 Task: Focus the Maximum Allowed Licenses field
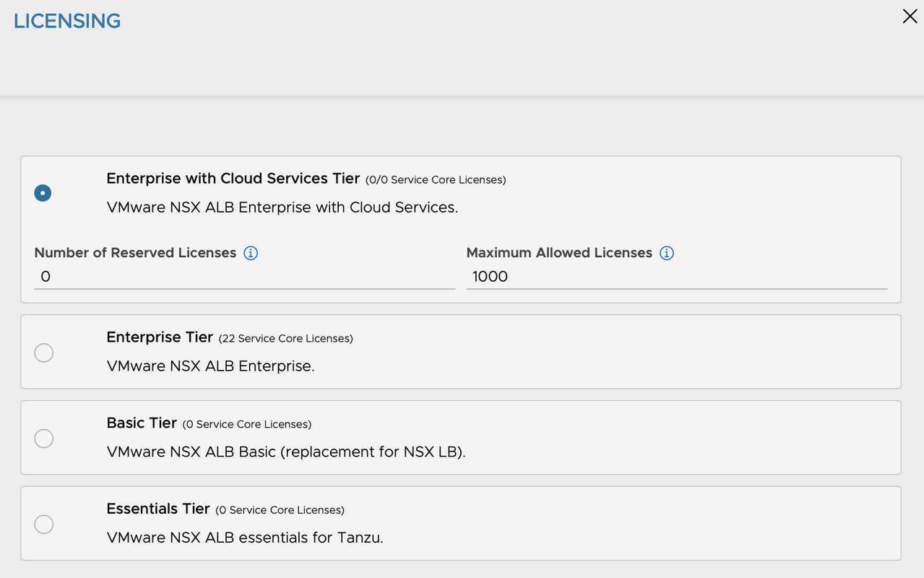point(676,277)
